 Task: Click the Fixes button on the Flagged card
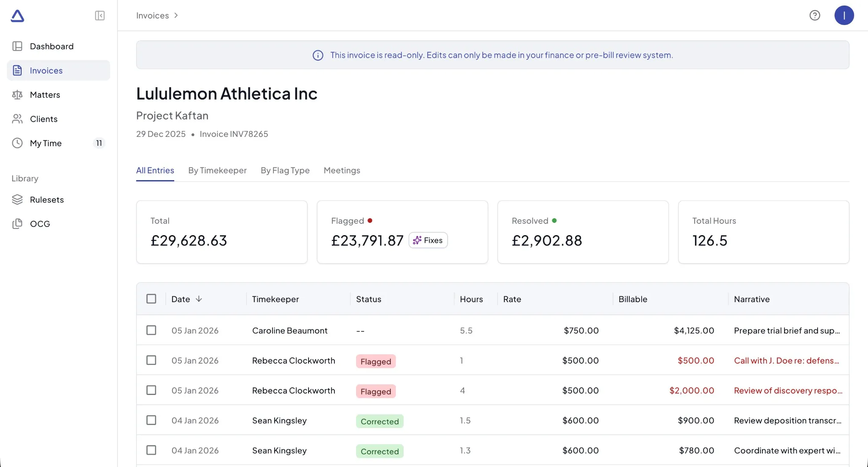(428, 240)
